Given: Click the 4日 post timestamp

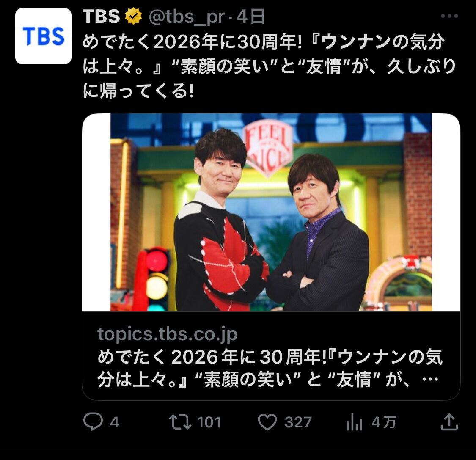Looking at the screenshot, I should tap(250, 17).
